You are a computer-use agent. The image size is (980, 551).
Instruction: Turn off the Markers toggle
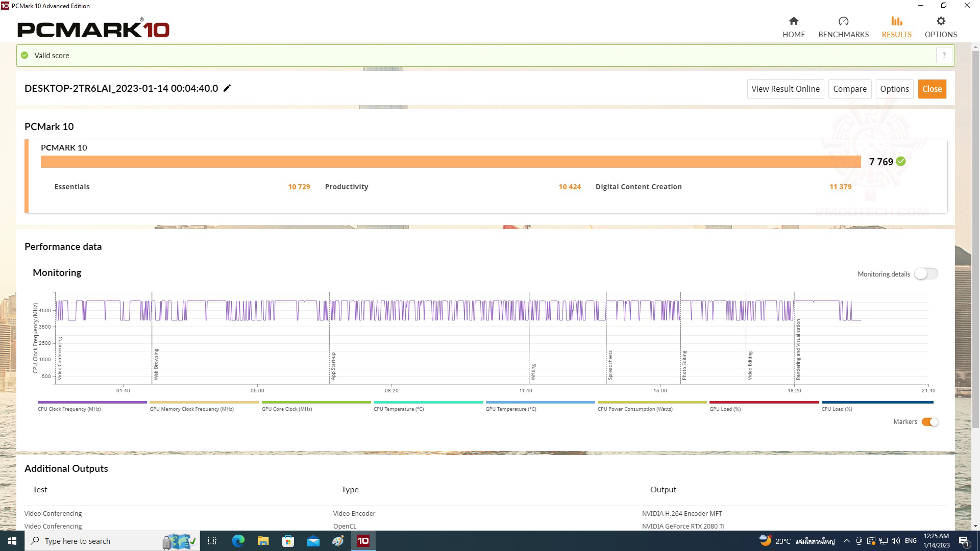tap(929, 422)
